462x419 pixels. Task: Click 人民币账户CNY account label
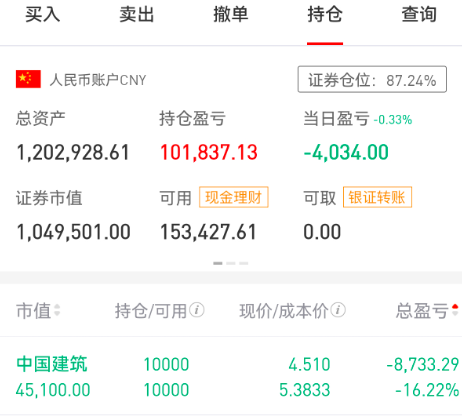click(x=98, y=80)
